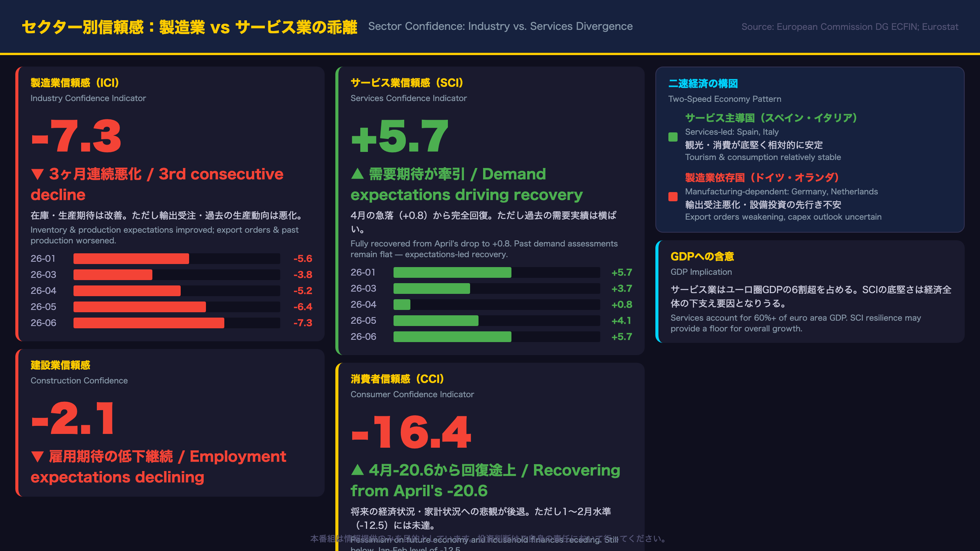
Task: Click the 二速経済の構図 panel heading
Action: click(x=703, y=83)
